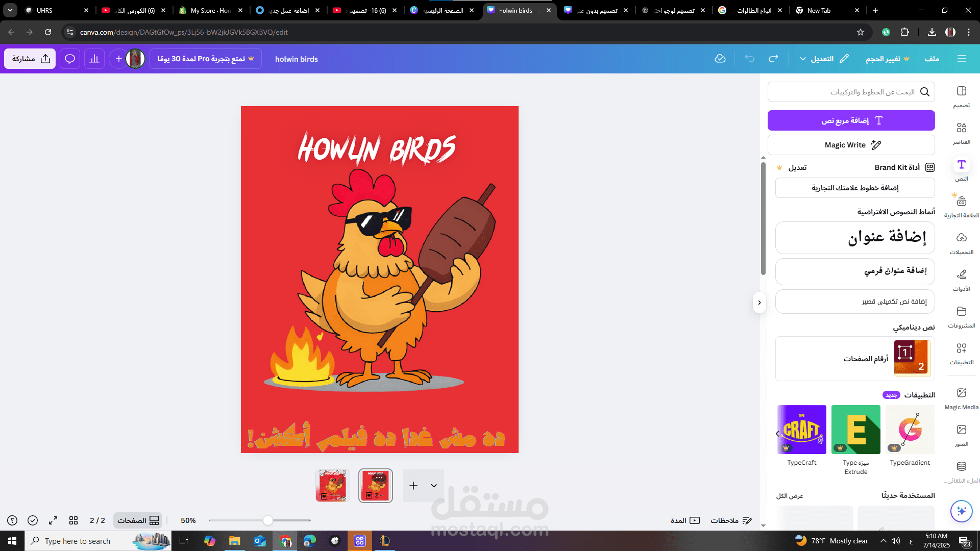Open the add page options chevron
The height and width of the screenshot is (551, 980).
coord(434,486)
